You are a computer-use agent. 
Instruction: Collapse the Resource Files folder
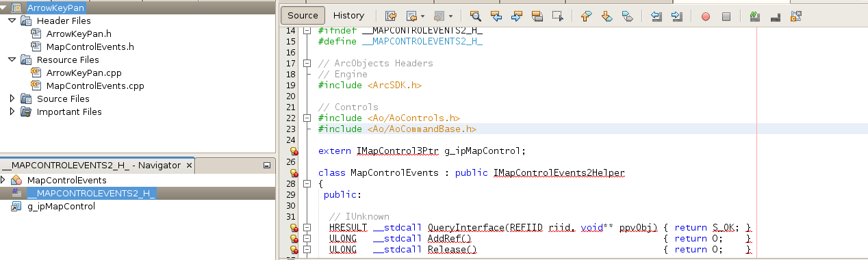click(13, 60)
